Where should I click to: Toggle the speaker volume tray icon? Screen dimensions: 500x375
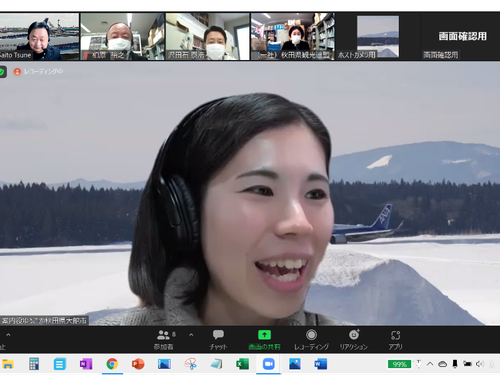[x=480, y=364]
